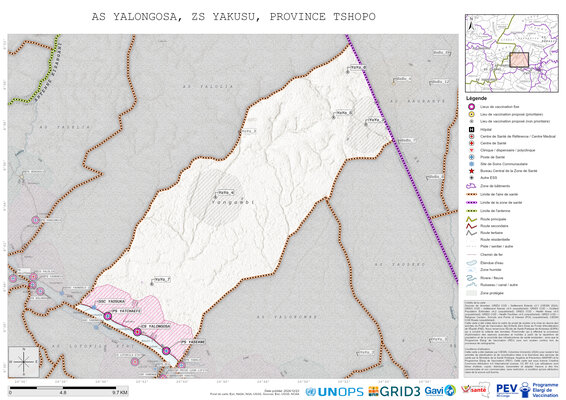Click the yellow priority proposed site legend symbol

click(471, 114)
